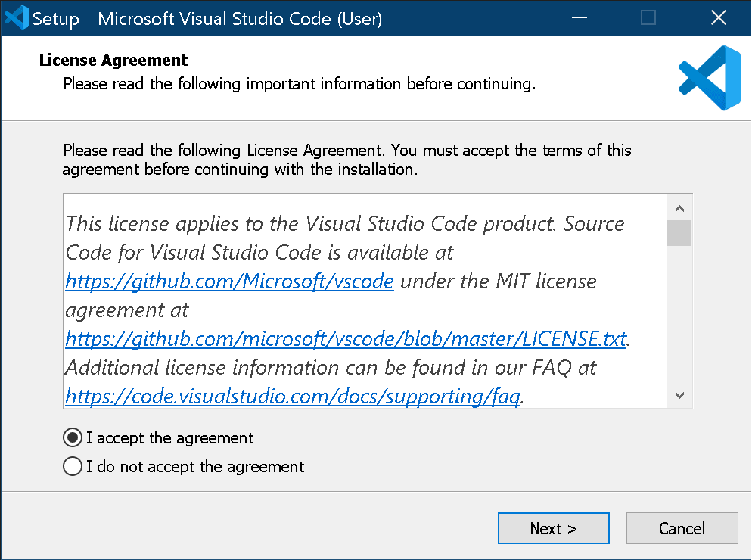Click the license scrollbar down arrow
This screenshot has width=752, height=560.
pos(679,395)
